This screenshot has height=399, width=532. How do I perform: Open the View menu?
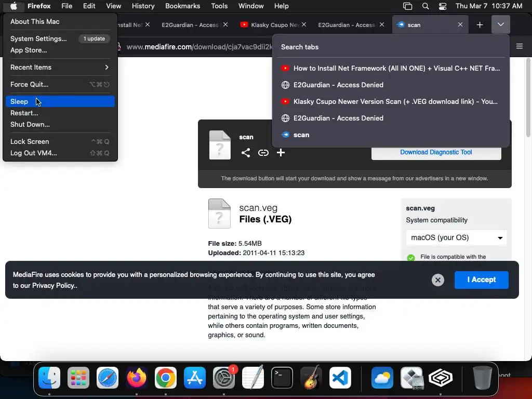[x=113, y=6]
